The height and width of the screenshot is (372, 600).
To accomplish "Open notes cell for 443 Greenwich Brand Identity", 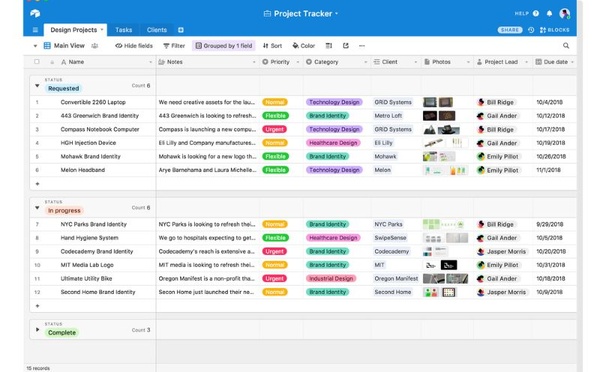I will tap(208, 116).
